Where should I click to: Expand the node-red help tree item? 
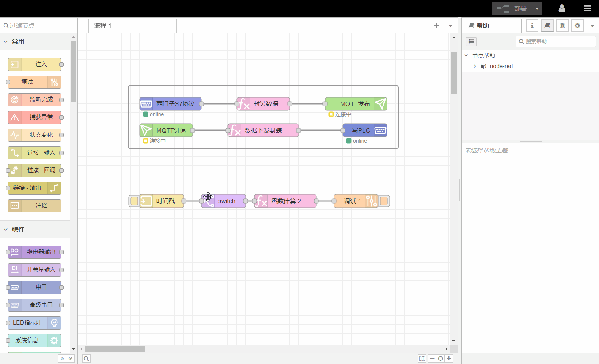[475, 66]
